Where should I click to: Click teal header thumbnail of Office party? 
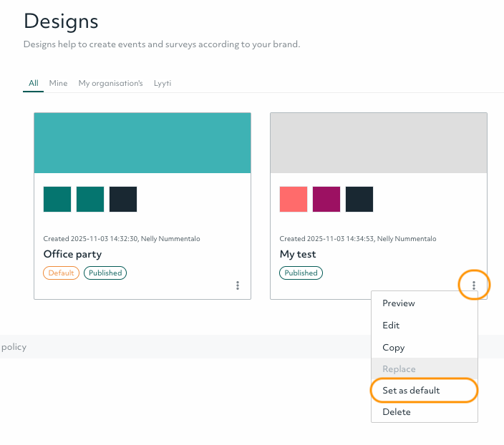click(x=142, y=142)
